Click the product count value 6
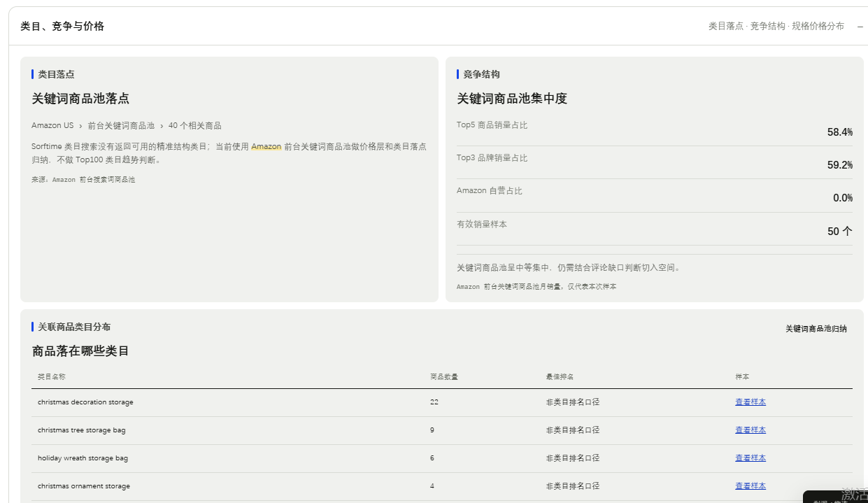The width and height of the screenshot is (868, 503). [432, 458]
